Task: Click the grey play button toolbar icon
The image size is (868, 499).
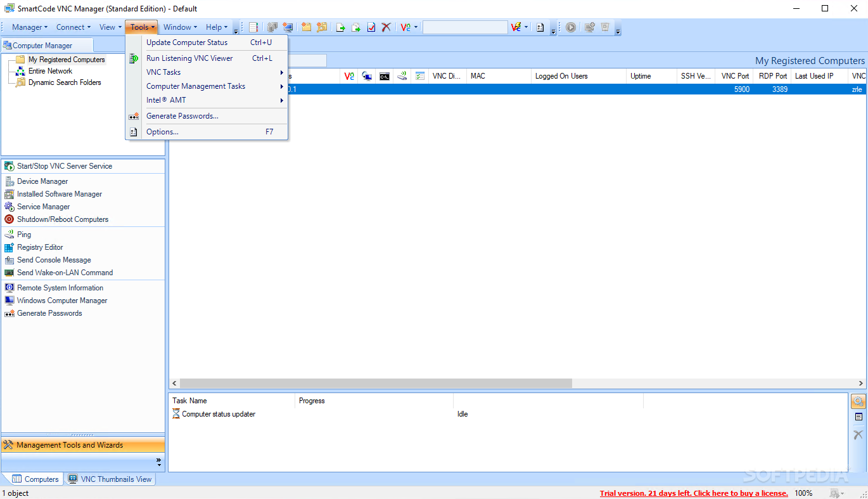Action: tap(571, 27)
